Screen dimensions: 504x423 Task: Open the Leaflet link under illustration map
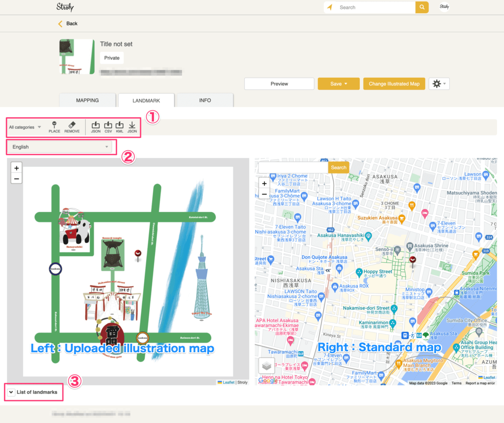coord(228,382)
